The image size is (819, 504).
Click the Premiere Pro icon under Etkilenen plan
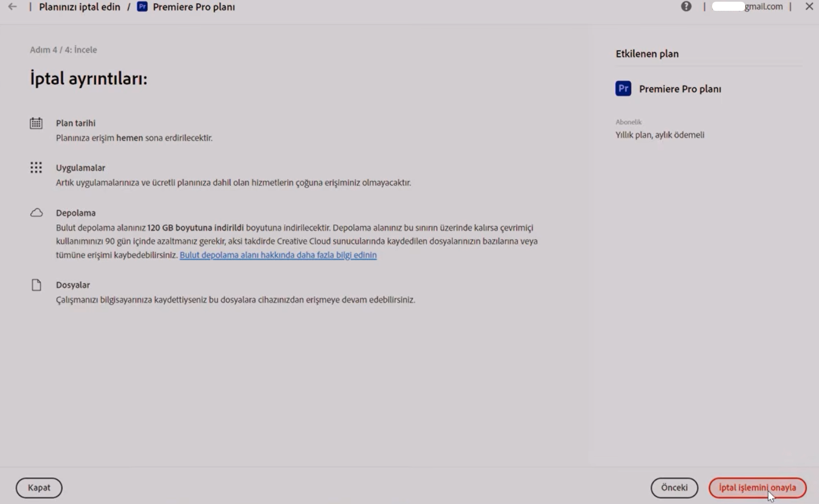point(623,88)
